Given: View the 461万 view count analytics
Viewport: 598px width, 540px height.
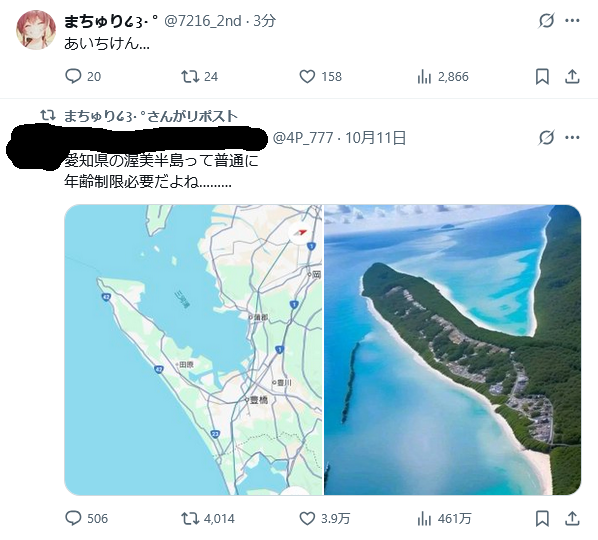Looking at the screenshot, I should tap(444, 518).
